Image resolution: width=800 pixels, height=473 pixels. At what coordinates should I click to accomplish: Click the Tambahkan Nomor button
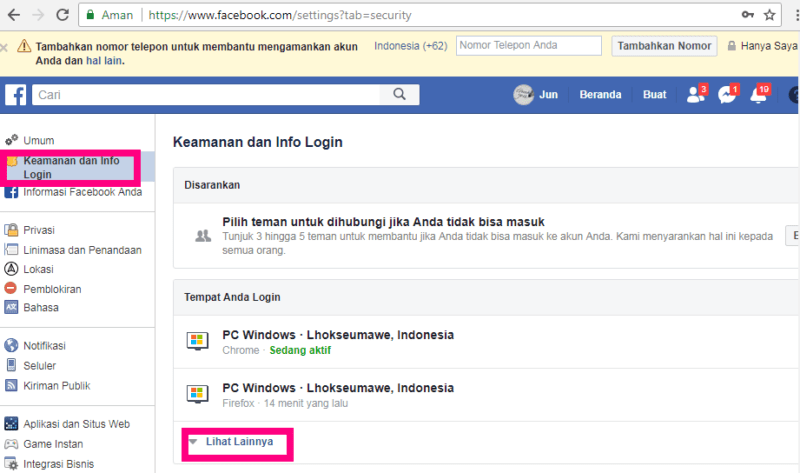point(664,46)
